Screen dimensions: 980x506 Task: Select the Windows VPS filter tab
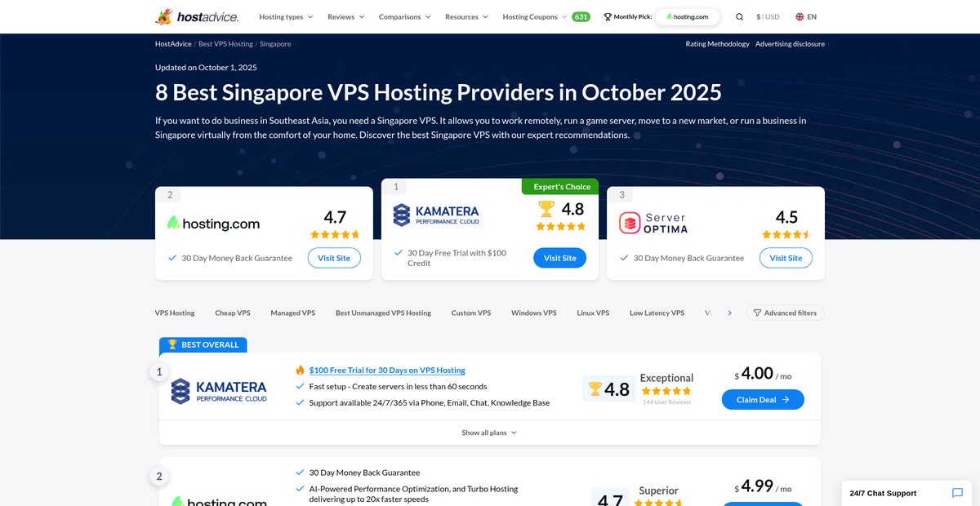534,313
